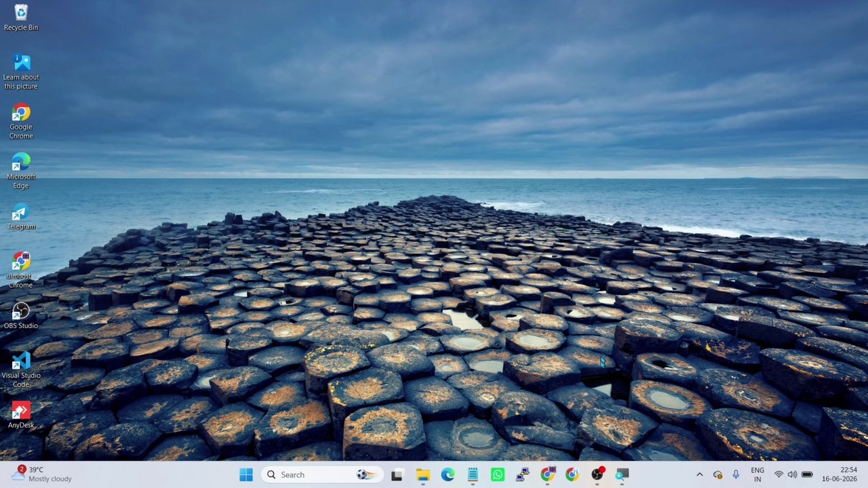The image size is (868, 488).
Task: Open the Recycle Bin desktop icon
Action: tap(21, 18)
